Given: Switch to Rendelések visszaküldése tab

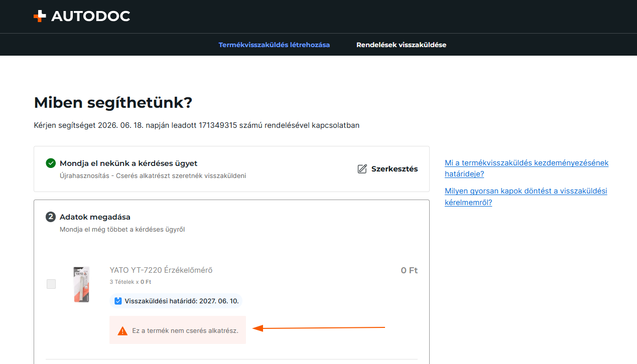Looking at the screenshot, I should (401, 45).
